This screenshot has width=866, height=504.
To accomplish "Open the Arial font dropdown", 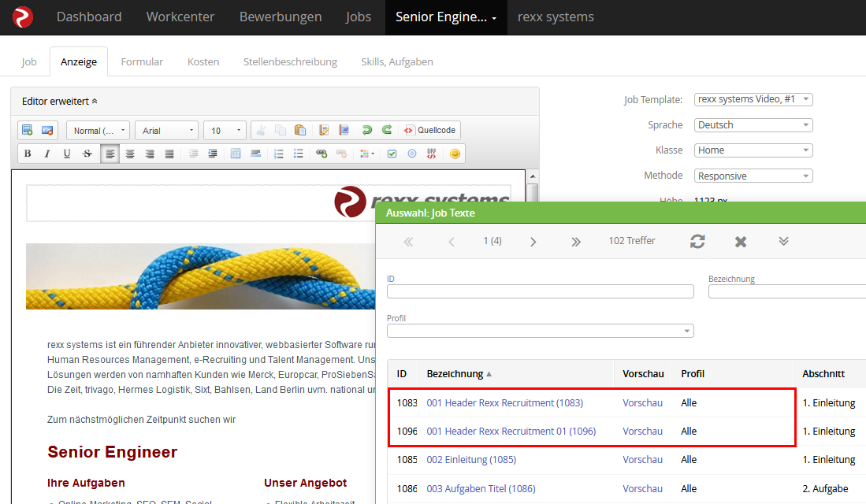I will click(x=167, y=130).
